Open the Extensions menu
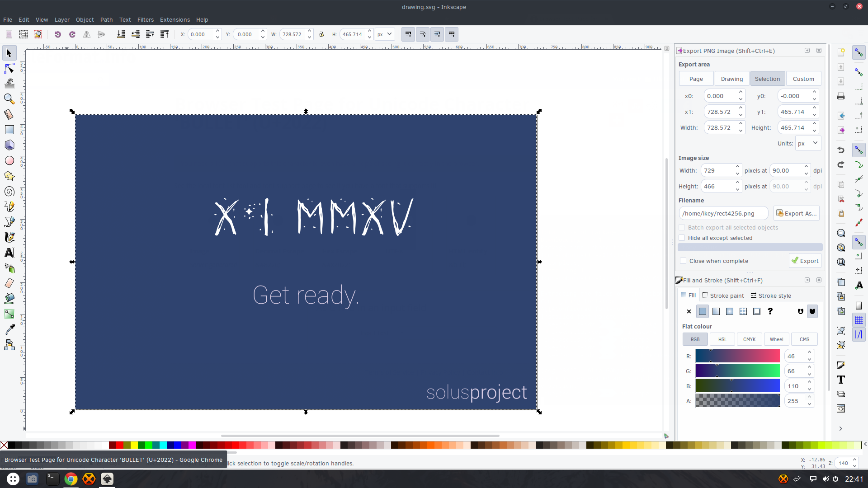The width and height of the screenshot is (868, 488). [x=175, y=20]
